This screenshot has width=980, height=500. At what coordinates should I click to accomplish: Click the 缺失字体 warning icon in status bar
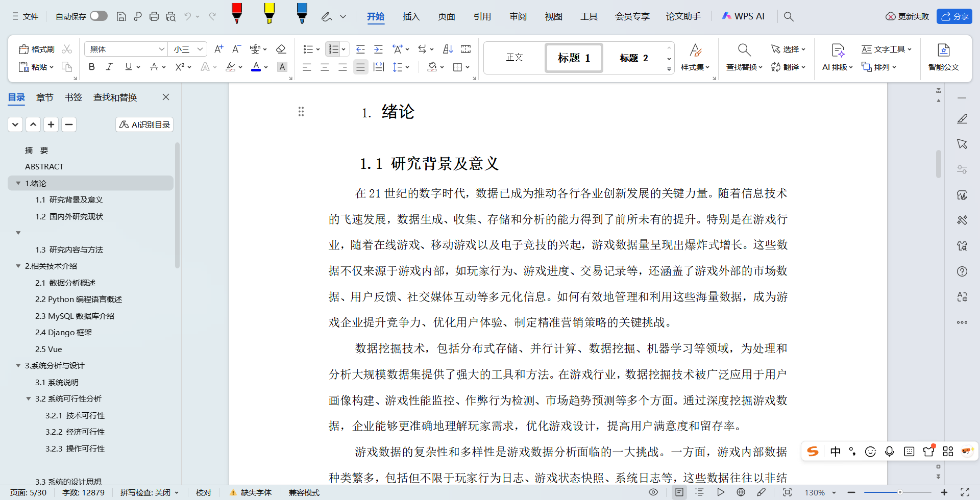click(x=234, y=492)
